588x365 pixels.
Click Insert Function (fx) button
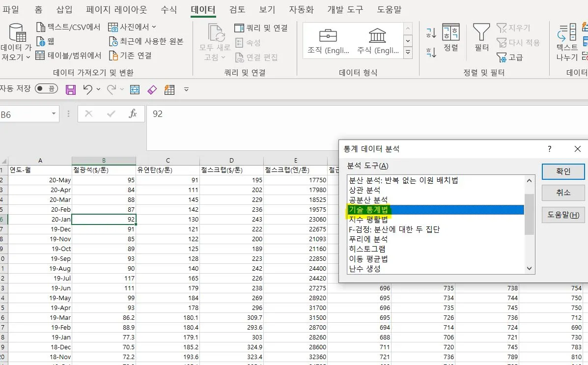pos(132,113)
